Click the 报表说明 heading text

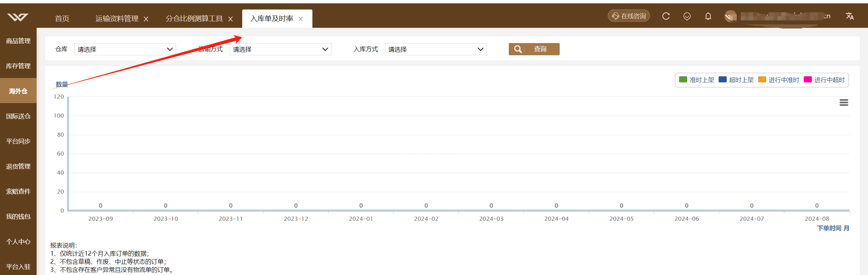[x=64, y=245]
